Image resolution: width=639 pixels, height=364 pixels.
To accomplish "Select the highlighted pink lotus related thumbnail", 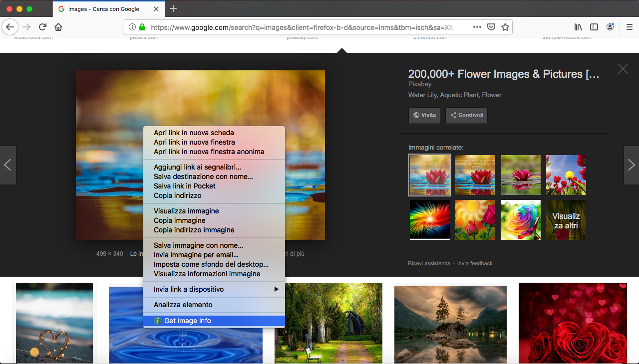I will point(430,175).
